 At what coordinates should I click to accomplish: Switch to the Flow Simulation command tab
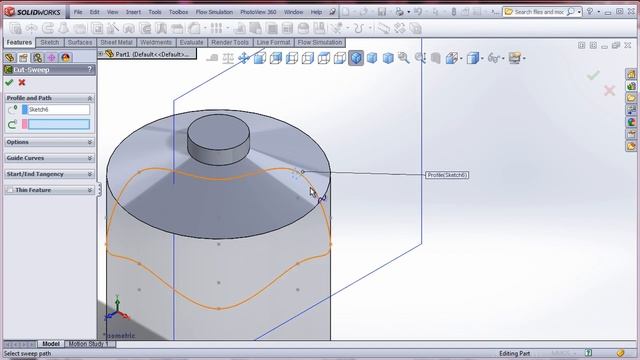(320, 42)
